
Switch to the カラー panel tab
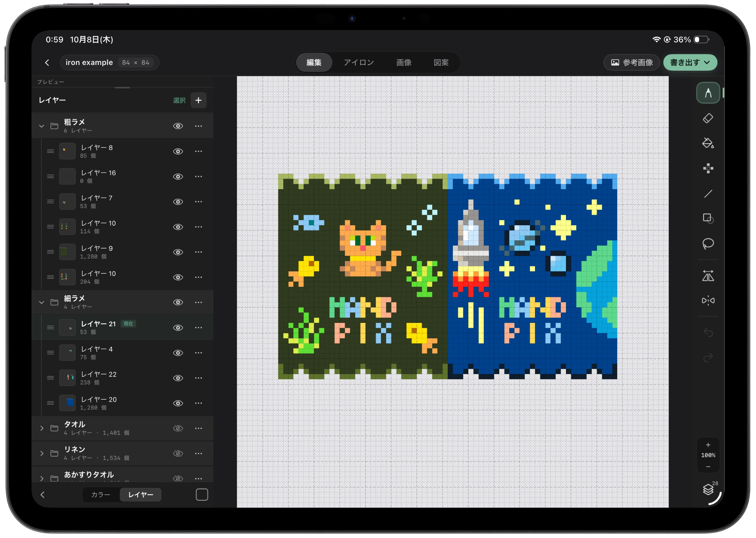pos(101,495)
